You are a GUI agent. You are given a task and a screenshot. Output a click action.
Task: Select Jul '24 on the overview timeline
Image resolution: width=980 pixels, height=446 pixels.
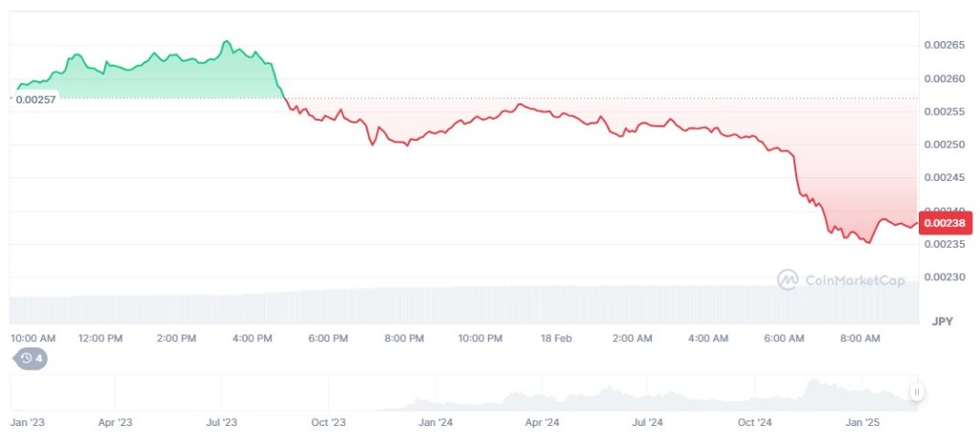click(649, 421)
